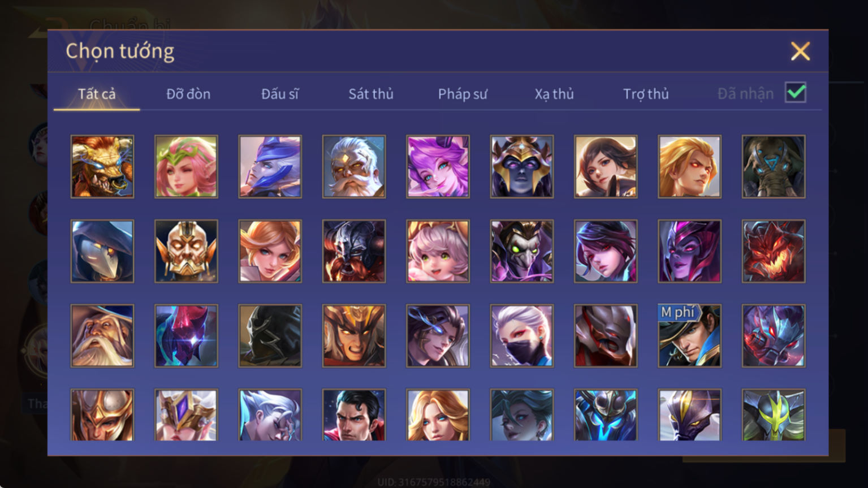The image size is (868, 488).
Task: Choose the plague doctor beak mask hero
Action: pyautogui.click(x=102, y=251)
